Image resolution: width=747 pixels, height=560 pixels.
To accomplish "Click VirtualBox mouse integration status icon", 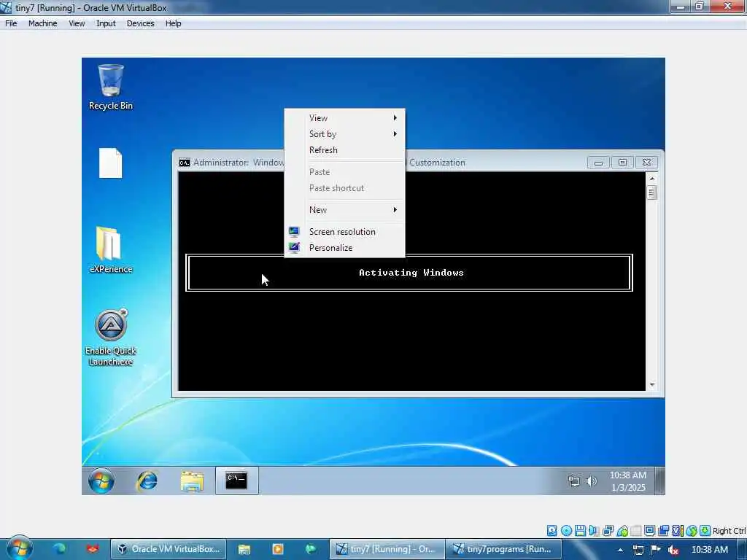I will click(692, 531).
